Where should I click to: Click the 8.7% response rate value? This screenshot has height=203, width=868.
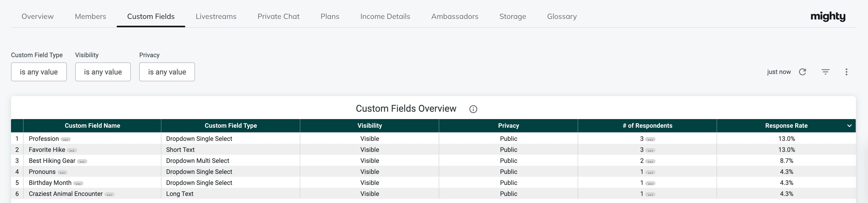pyautogui.click(x=786, y=161)
